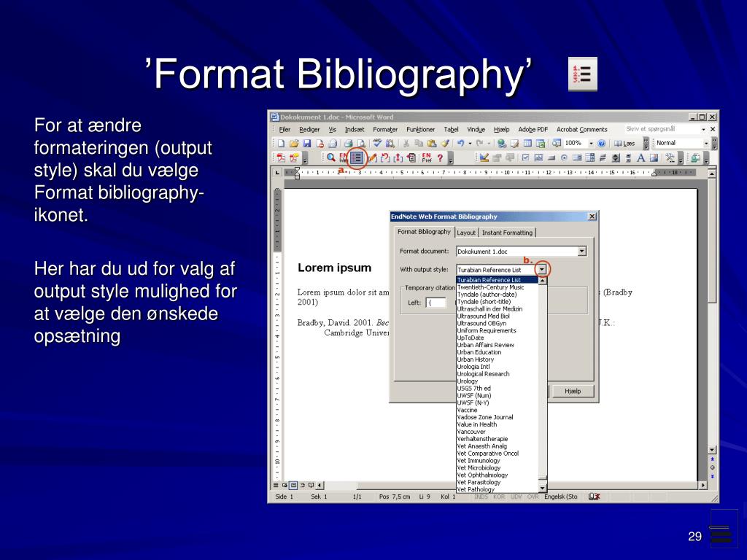Select the Format Painter brush icon
This screenshot has width=747, height=560.
(x=446, y=143)
